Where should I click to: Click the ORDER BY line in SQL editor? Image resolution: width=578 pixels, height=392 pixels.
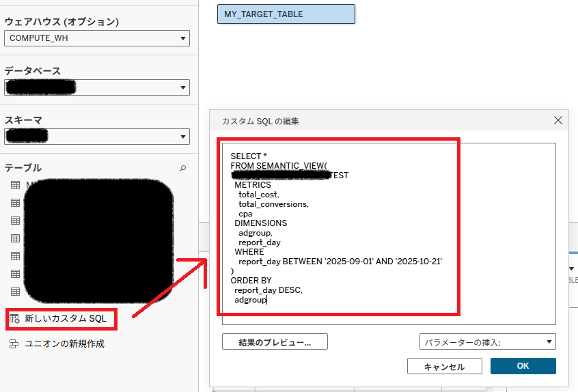tap(251, 281)
